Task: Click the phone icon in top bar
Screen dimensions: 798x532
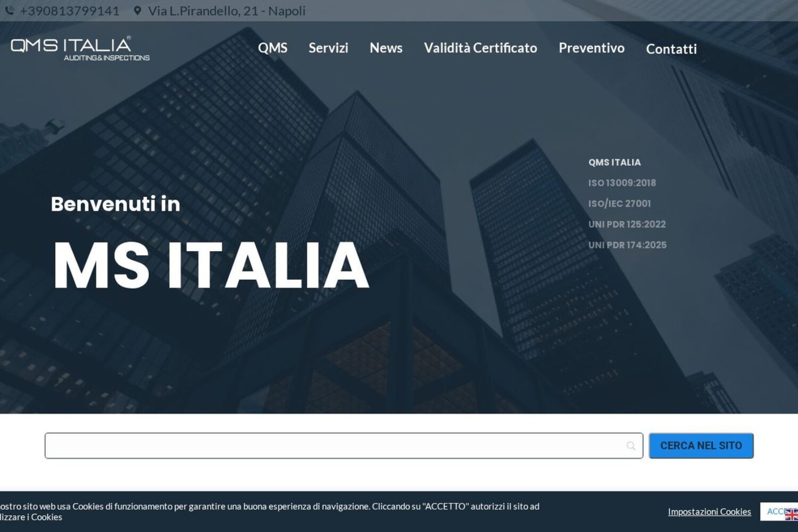Action: 9,11
